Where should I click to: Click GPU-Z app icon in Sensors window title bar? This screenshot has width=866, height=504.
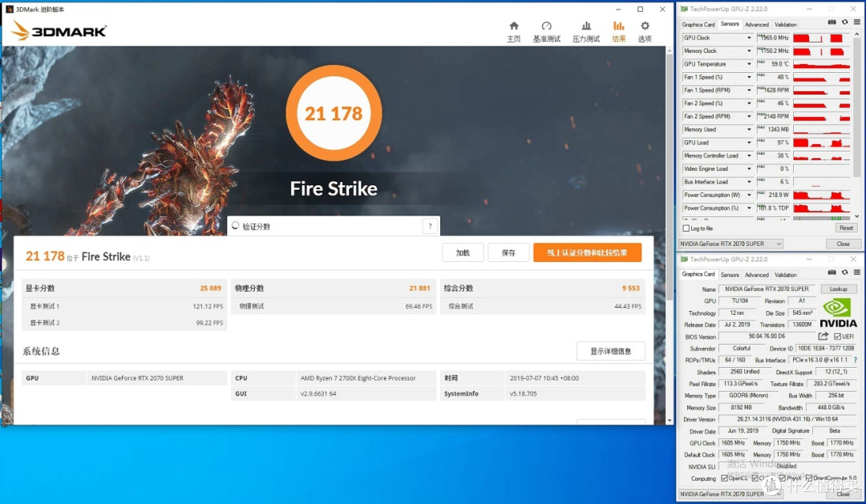click(684, 9)
